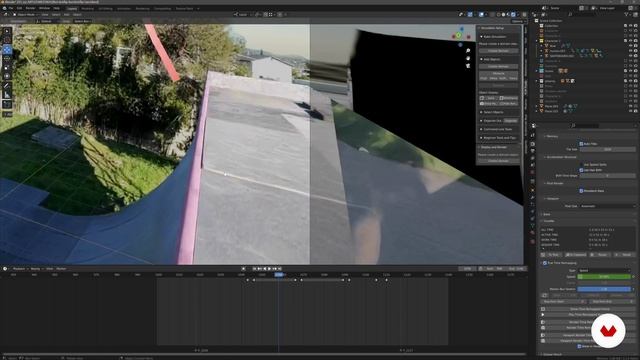Toggle visibility eye of Plane.001 row

(631, 106)
